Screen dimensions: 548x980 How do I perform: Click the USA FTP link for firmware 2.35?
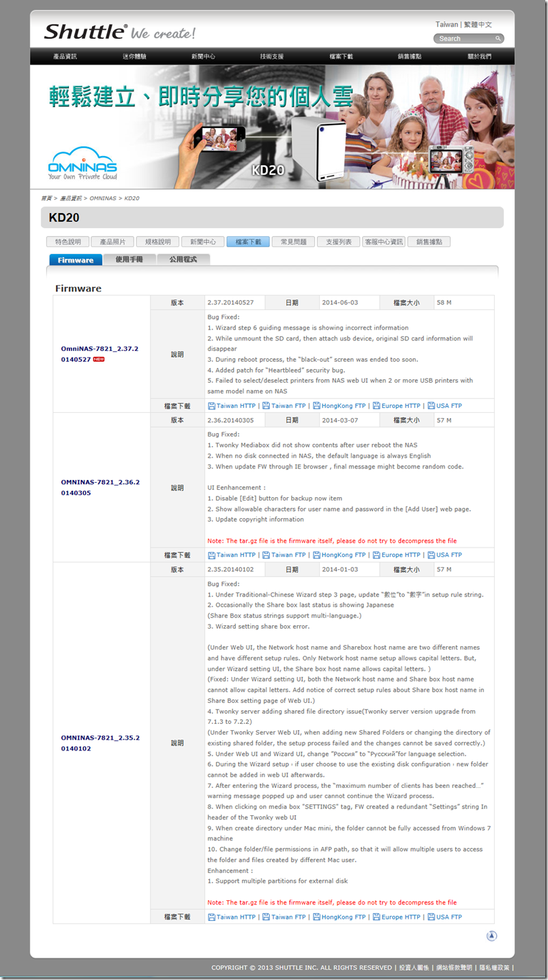click(449, 917)
